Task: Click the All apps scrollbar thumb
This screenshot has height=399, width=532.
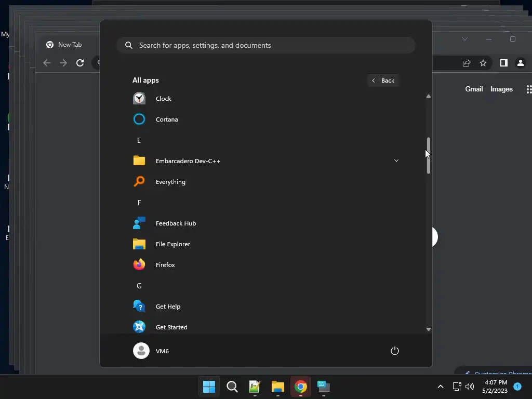Action: (429, 156)
